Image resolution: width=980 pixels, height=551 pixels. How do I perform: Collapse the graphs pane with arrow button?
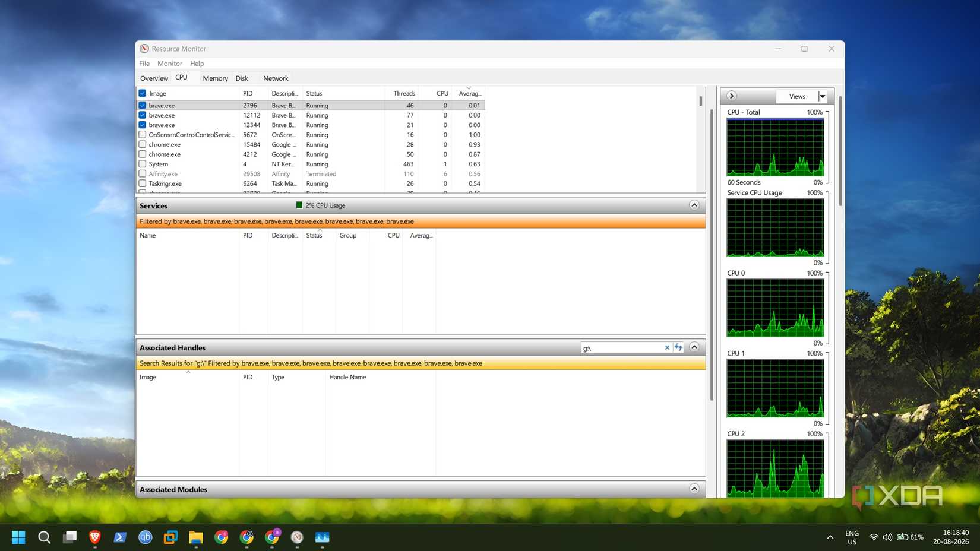tap(732, 96)
